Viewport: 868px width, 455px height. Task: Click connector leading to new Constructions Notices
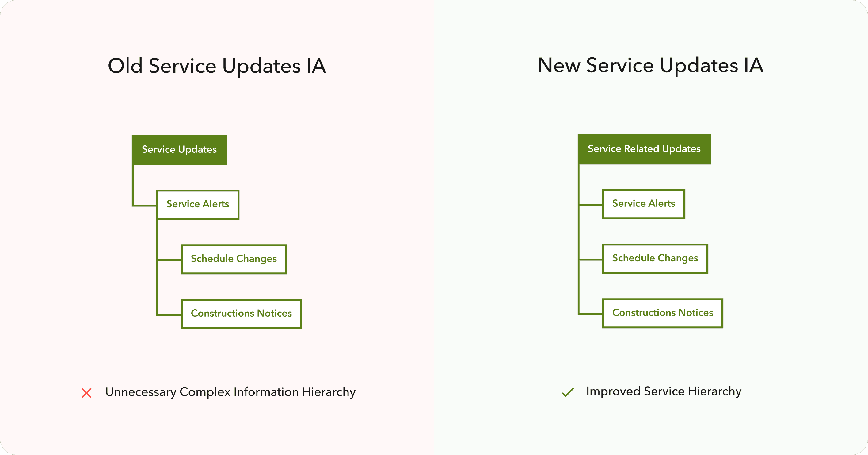pyautogui.click(x=591, y=314)
